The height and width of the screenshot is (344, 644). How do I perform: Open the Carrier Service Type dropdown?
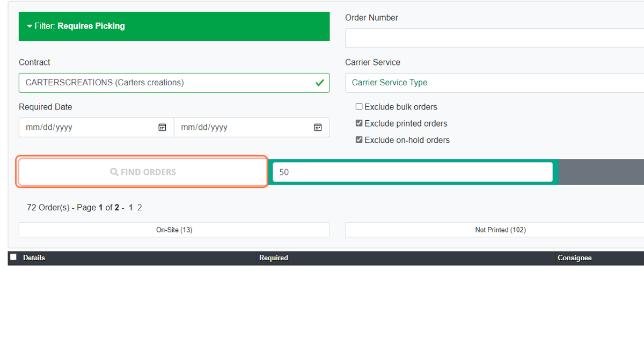point(494,83)
